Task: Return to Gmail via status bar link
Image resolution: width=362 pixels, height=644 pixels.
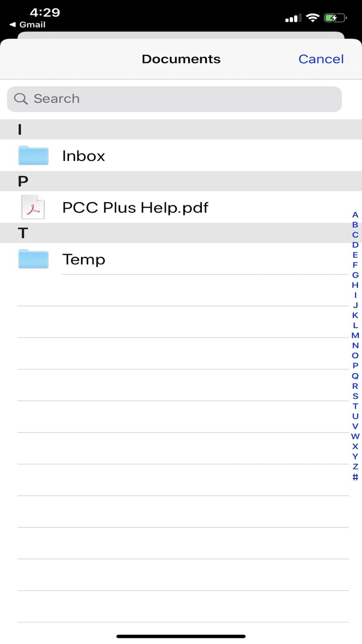Action: [32, 25]
